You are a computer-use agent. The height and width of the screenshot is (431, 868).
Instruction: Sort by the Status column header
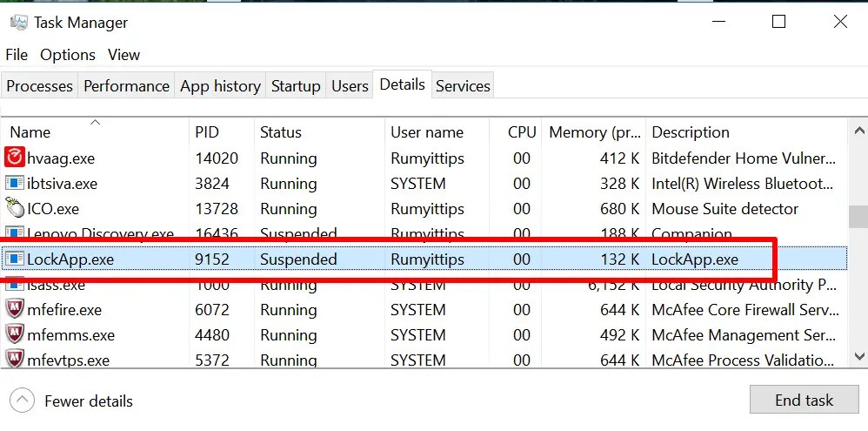(319, 131)
